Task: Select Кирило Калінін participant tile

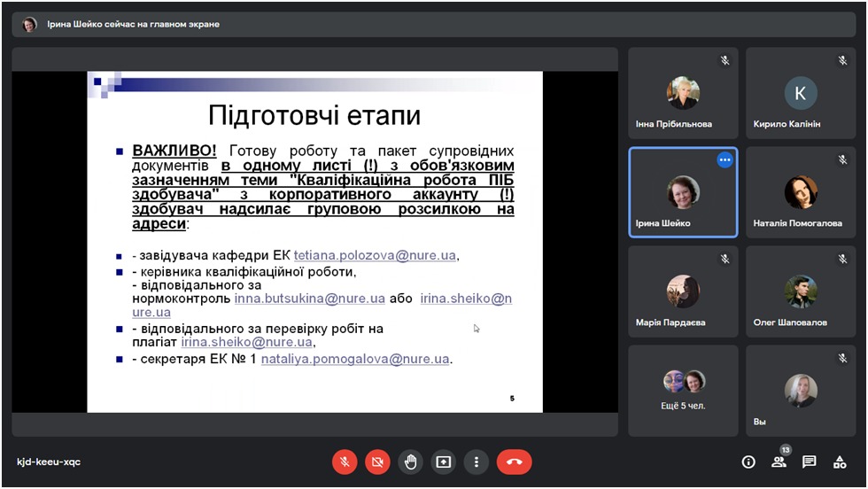Action: (800, 92)
